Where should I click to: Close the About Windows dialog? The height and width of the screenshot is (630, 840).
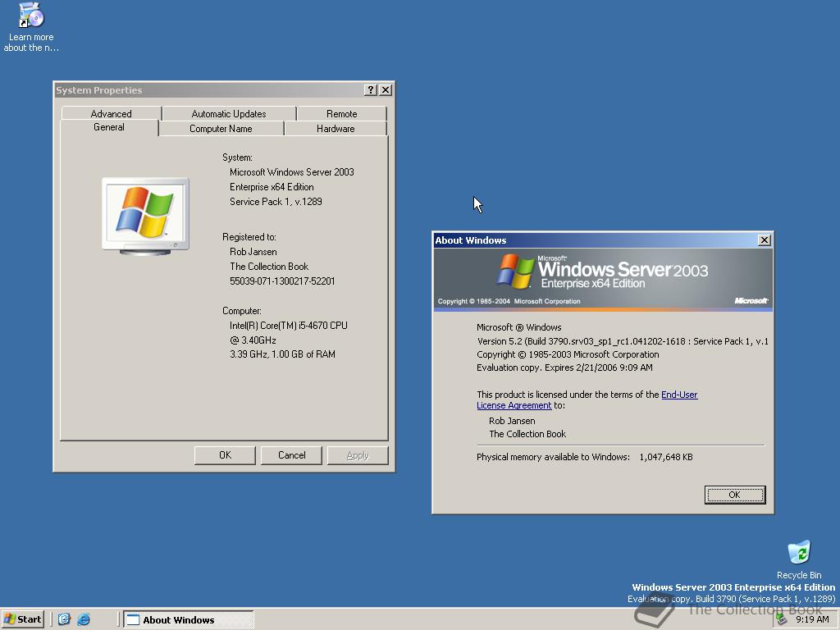pyautogui.click(x=765, y=240)
